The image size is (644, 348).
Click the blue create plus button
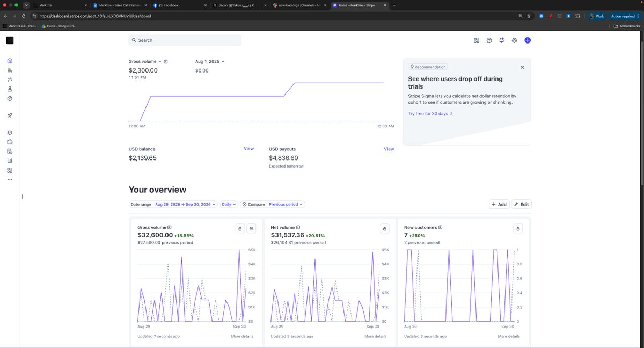click(x=528, y=40)
